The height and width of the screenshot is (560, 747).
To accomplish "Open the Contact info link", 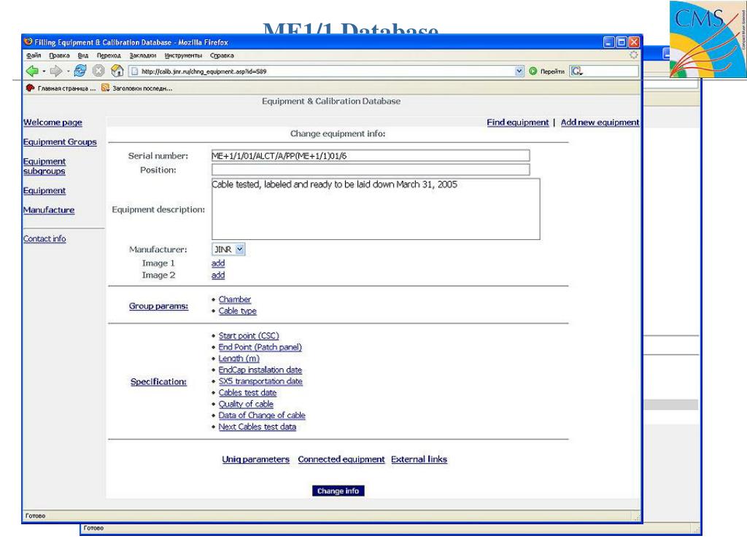I will pyautogui.click(x=44, y=238).
